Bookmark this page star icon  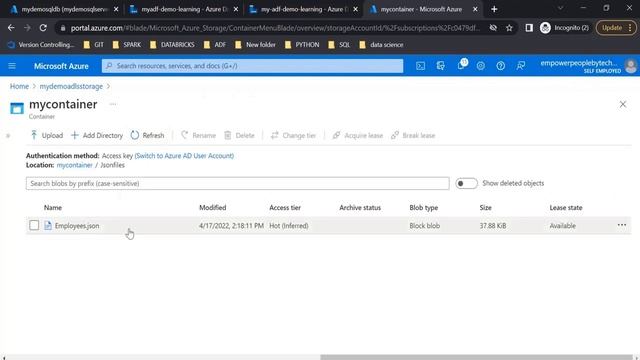(509, 28)
